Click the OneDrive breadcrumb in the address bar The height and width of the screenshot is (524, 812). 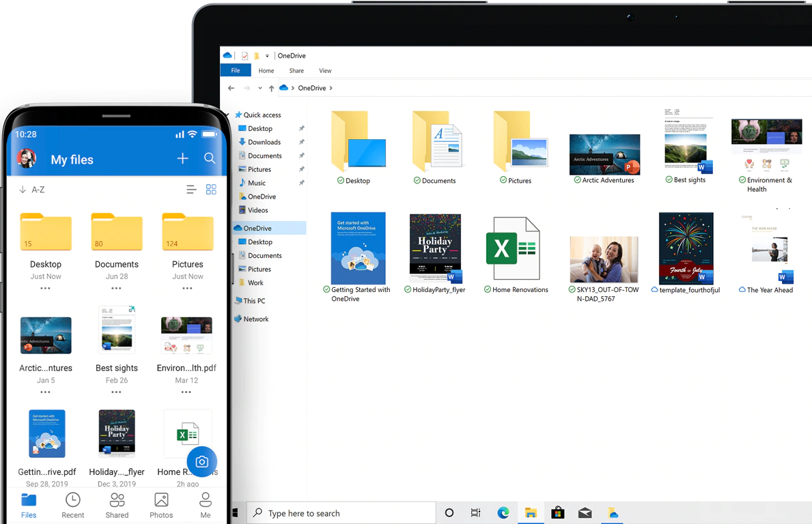pyautogui.click(x=313, y=87)
